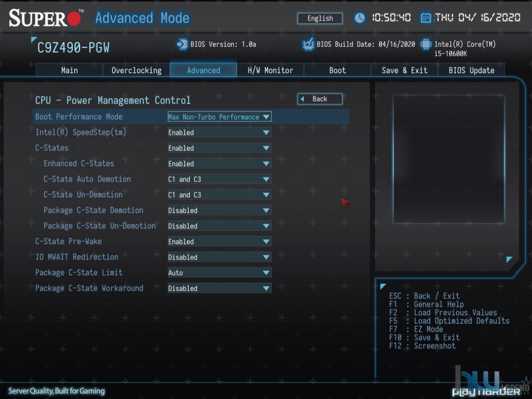Screen dimensions: 532x399
Task: Click the F12 : Screenshot hint
Action: pyautogui.click(x=422, y=346)
